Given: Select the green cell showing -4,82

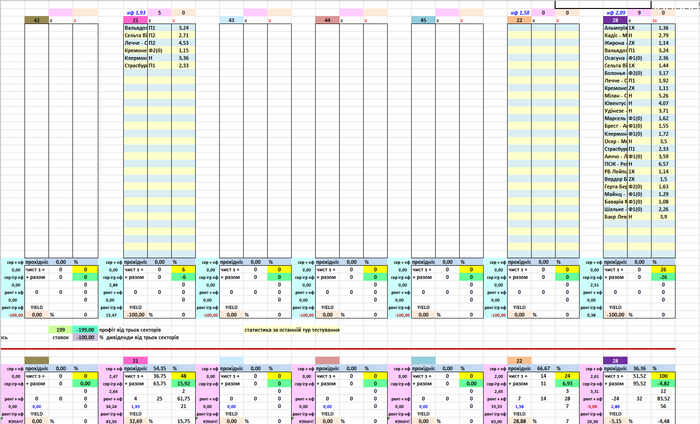Looking at the screenshot, I should 663,384.
